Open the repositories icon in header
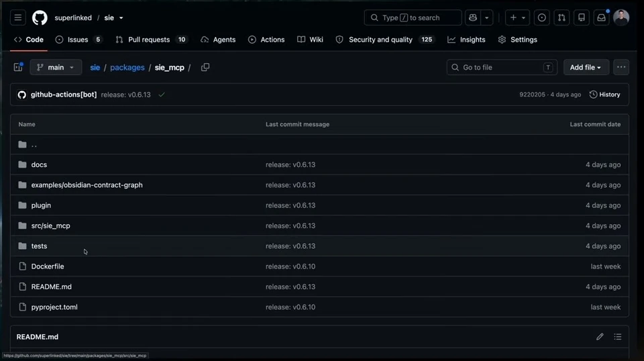Viewport: 644px width, 361px height. tap(582, 17)
